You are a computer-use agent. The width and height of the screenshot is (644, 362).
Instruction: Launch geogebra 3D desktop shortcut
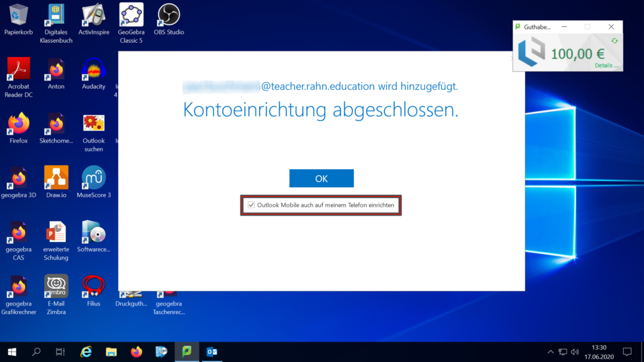click(18, 182)
